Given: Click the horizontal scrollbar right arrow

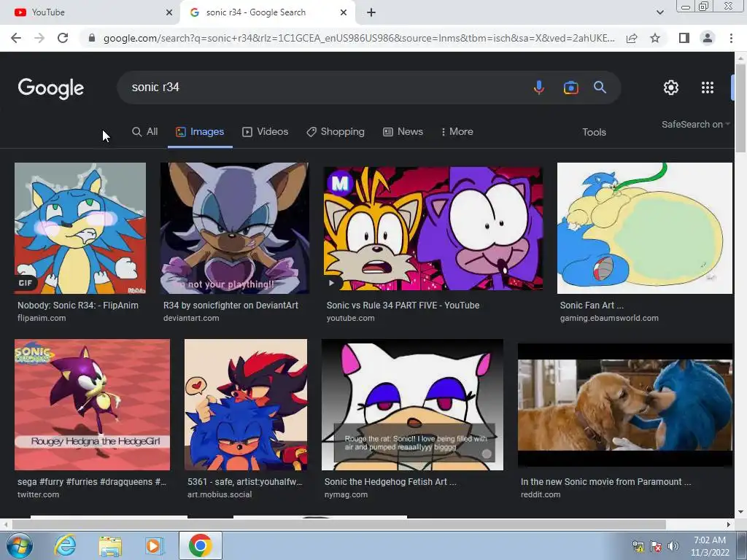Looking at the screenshot, I should pyautogui.click(x=729, y=524).
